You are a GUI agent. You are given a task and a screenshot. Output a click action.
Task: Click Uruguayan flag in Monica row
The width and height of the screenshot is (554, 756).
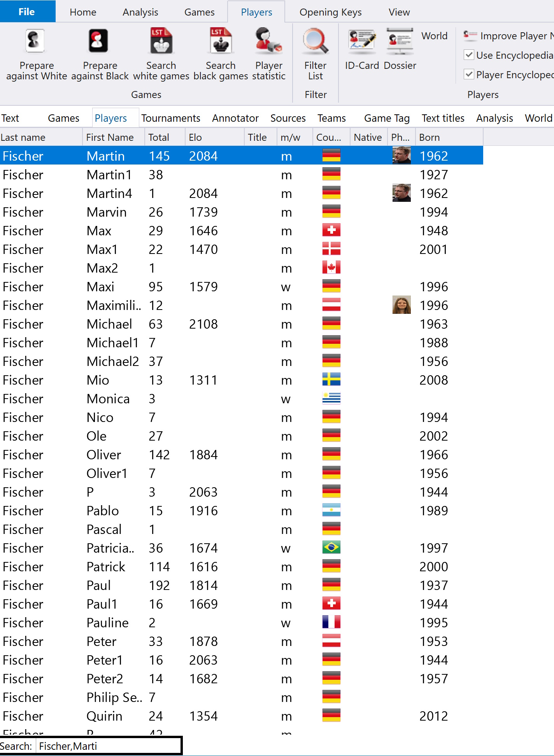point(331,398)
